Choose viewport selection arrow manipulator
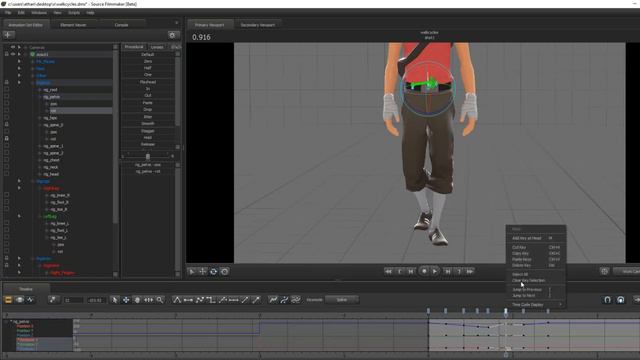640x360 pixels. 192,271
